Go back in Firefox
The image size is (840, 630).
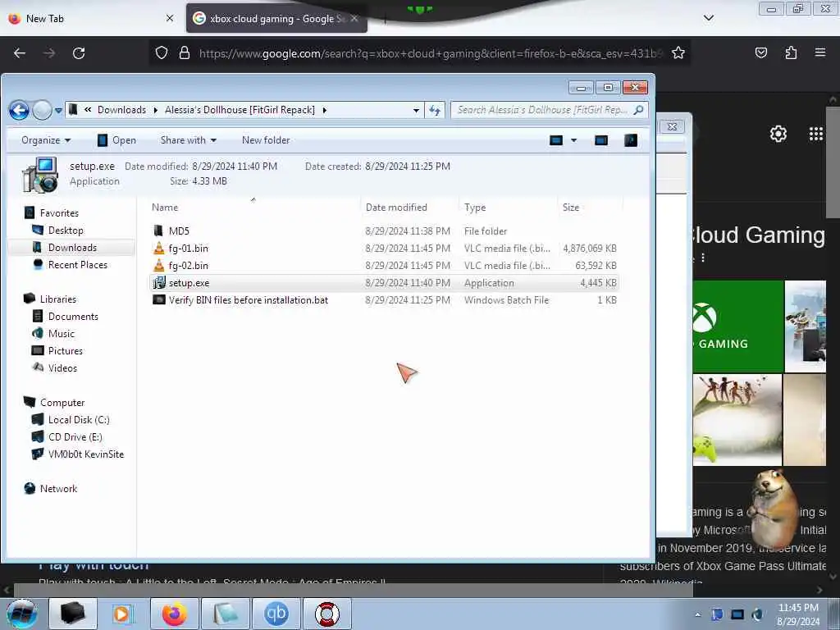tap(20, 53)
